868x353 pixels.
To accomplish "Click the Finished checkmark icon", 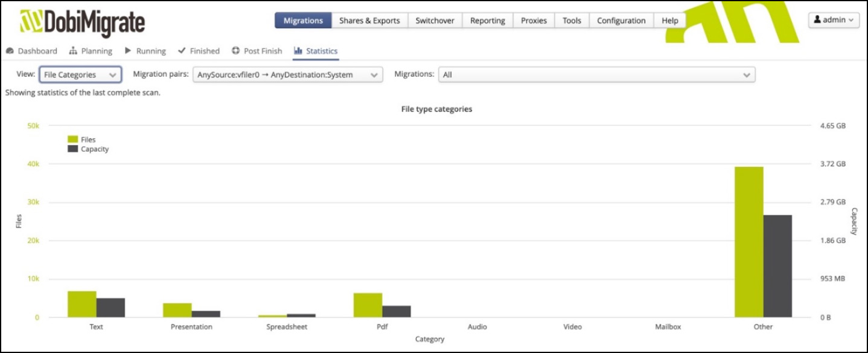I will [182, 51].
